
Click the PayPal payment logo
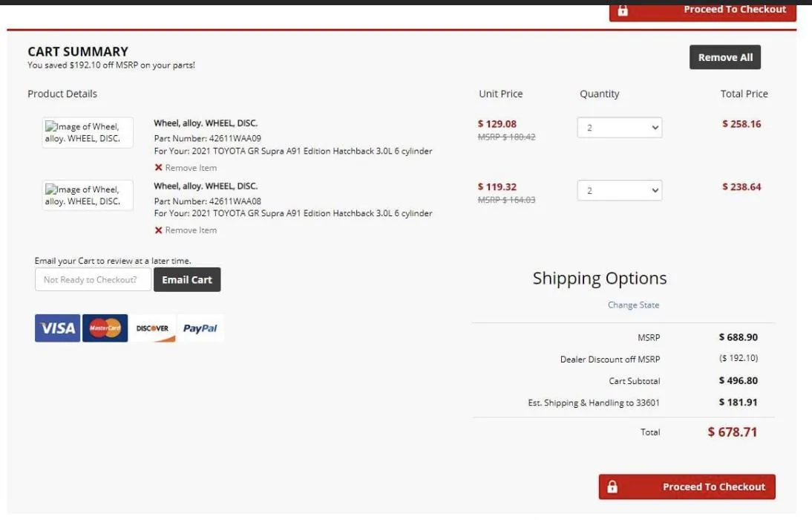coord(200,328)
